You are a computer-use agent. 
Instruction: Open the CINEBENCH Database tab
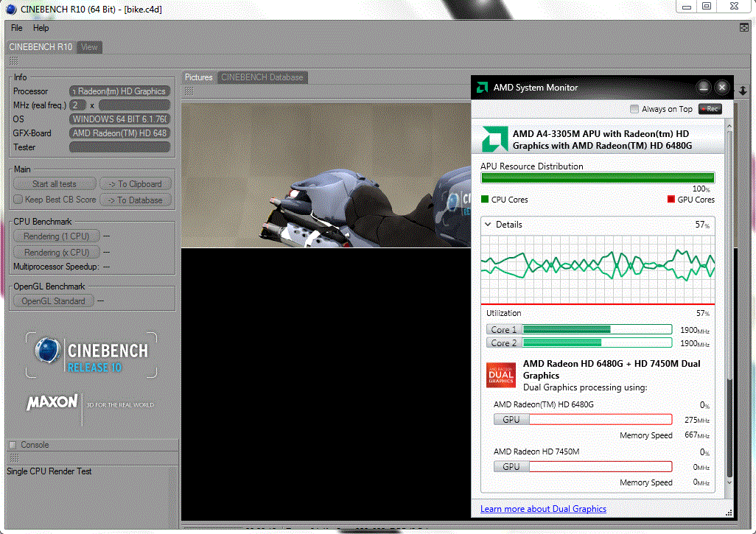pos(262,77)
